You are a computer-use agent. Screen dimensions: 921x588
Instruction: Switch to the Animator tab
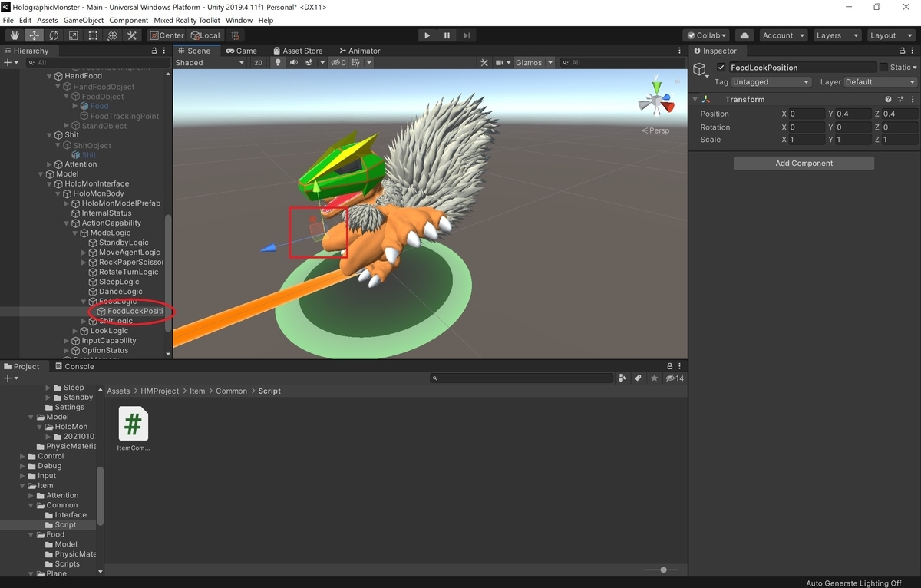pyautogui.click(x=358, y=51)
